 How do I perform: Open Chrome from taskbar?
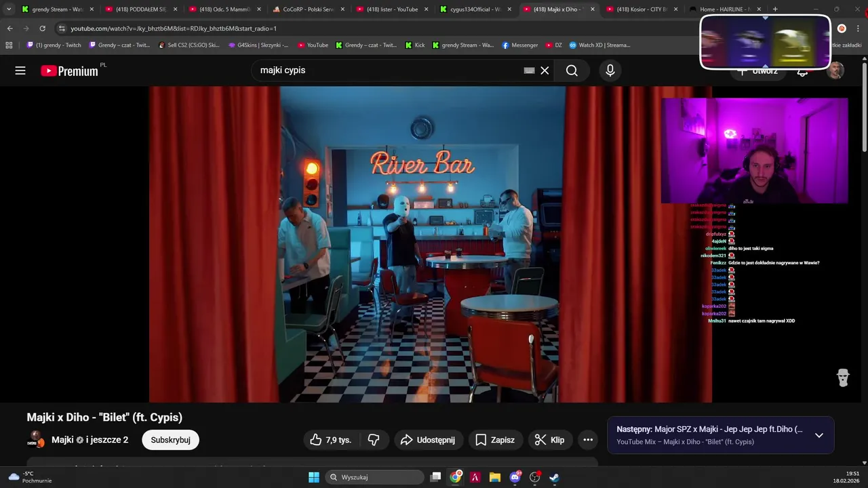pyautogui.click(x=456, y=477)
